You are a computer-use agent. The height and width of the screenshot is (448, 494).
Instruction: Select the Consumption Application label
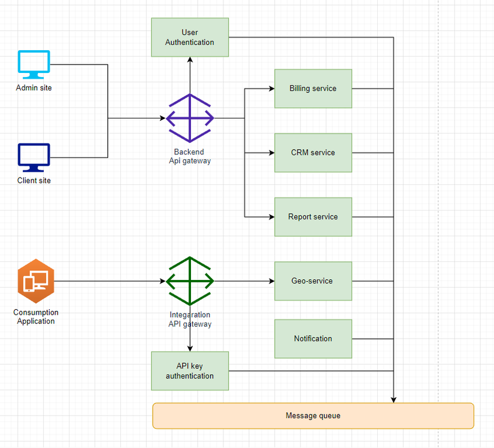point(35,316)
